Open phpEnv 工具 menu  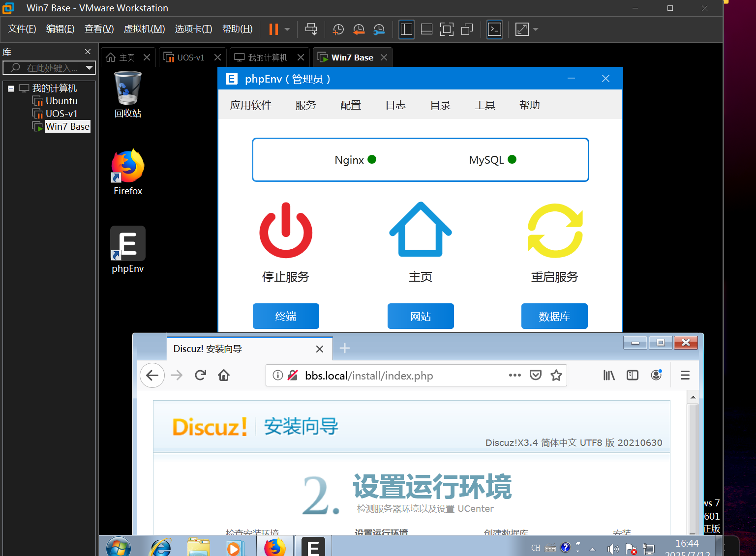485,105
